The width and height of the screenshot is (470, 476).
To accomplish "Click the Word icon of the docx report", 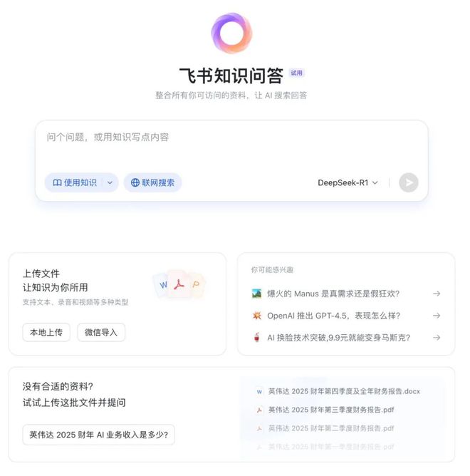I will (259, 392).
